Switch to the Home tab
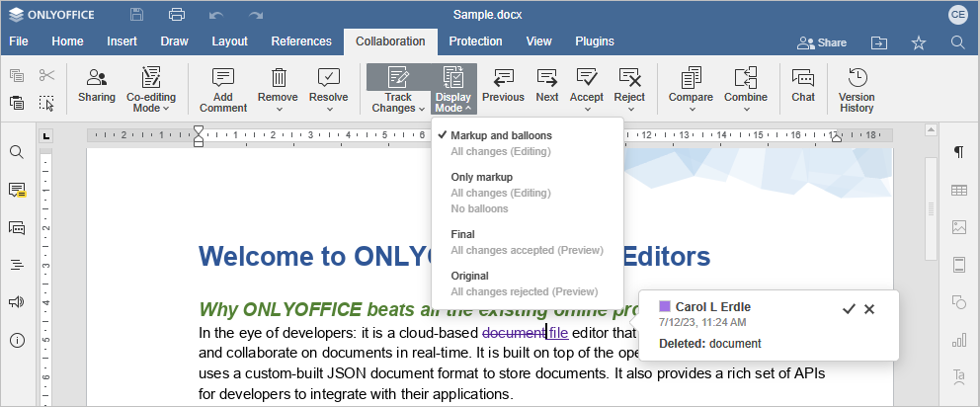 pyautogui.click(x=67, y=41)
